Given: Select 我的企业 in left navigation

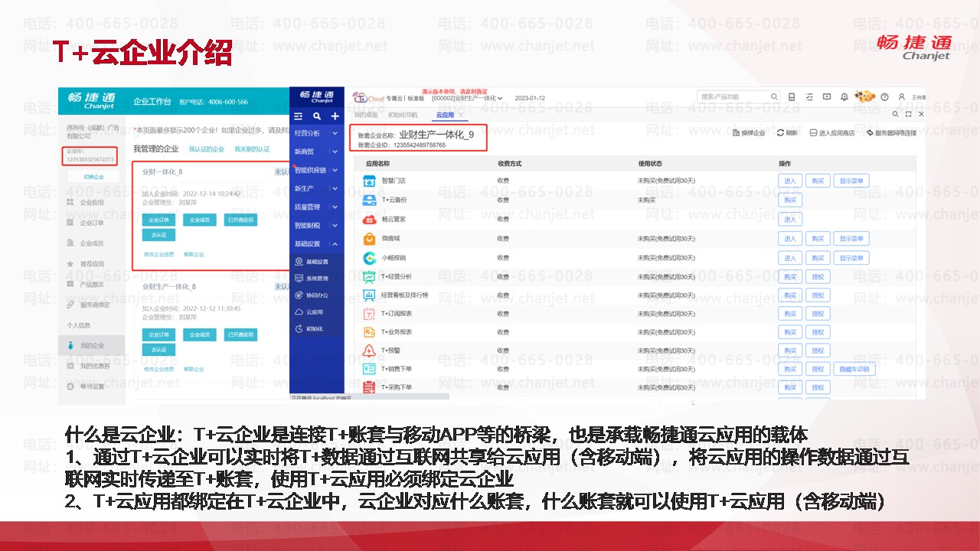Looking at the screenshot, I should coord(92,346).
